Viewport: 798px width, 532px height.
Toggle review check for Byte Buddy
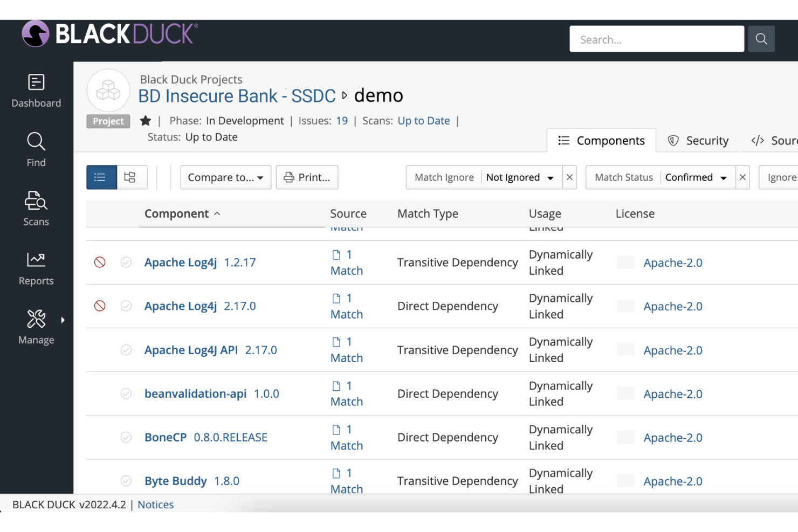[x=126, y=481]
